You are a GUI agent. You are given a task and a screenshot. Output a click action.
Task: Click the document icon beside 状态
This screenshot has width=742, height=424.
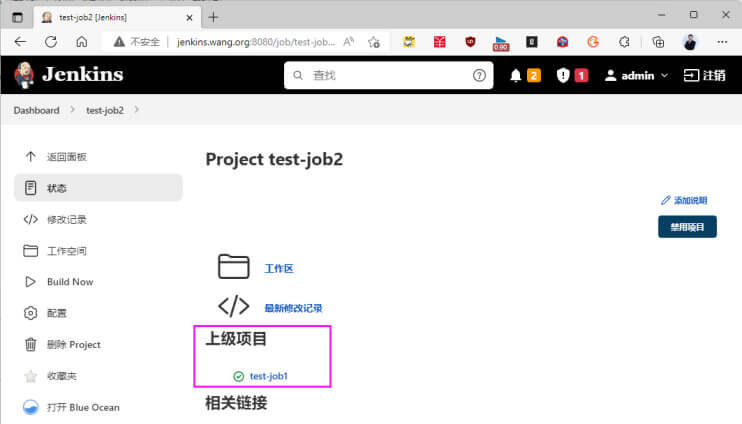pyautogui.click(x=31, y=188)
